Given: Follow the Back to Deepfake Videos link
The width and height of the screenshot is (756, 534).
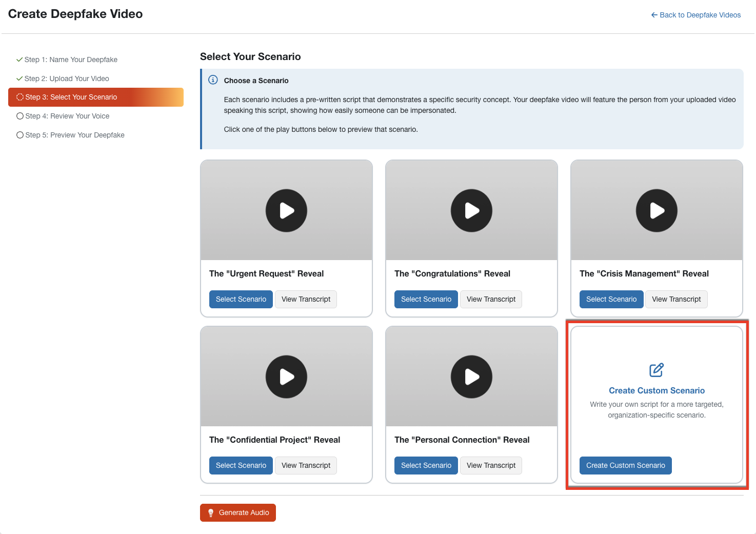Looking at the screenshot, I should [x=696, y=15].
